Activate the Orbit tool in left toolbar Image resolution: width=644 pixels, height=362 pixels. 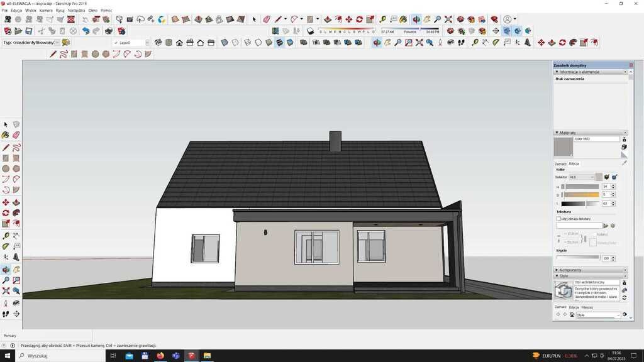coord(6,270)
